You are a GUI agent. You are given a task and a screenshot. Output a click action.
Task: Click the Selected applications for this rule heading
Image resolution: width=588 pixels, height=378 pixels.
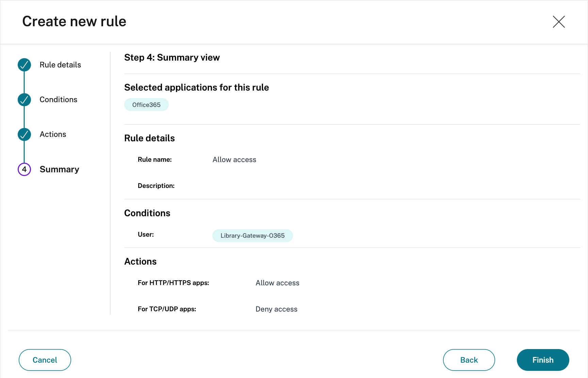tap(196, 88)
